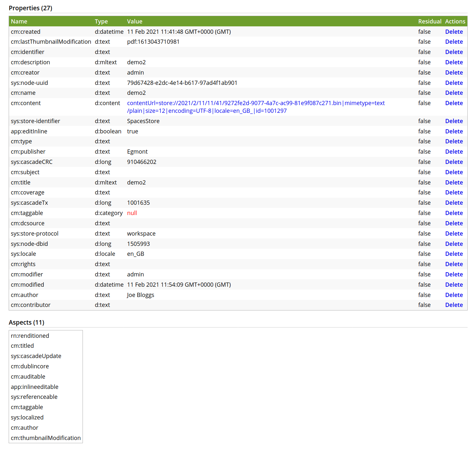Select the sys:localized aspect
This screenshot has width=476, height=449.
27,417
